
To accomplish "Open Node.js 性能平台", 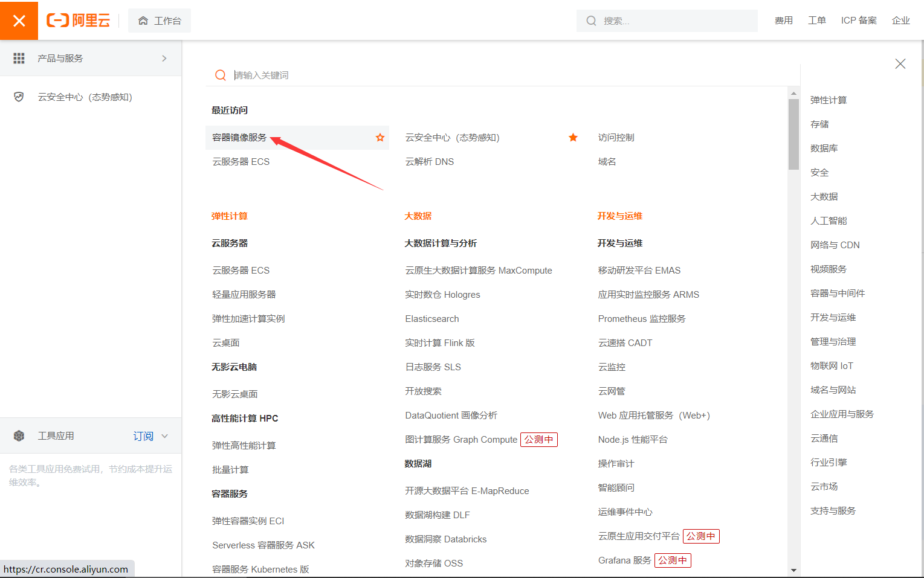I will pyautogui.click(x=632, y=440).
